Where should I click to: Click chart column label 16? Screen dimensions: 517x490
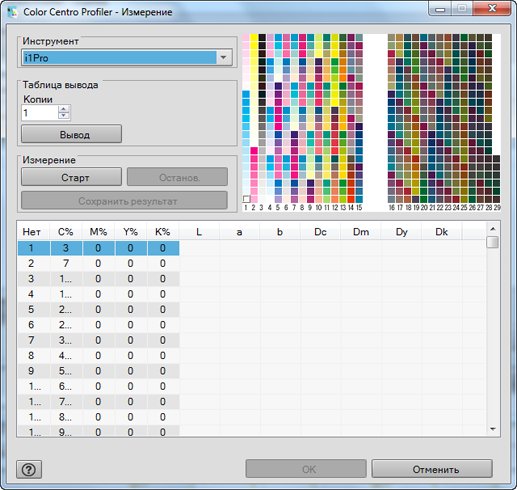click(x=392, y=208)
